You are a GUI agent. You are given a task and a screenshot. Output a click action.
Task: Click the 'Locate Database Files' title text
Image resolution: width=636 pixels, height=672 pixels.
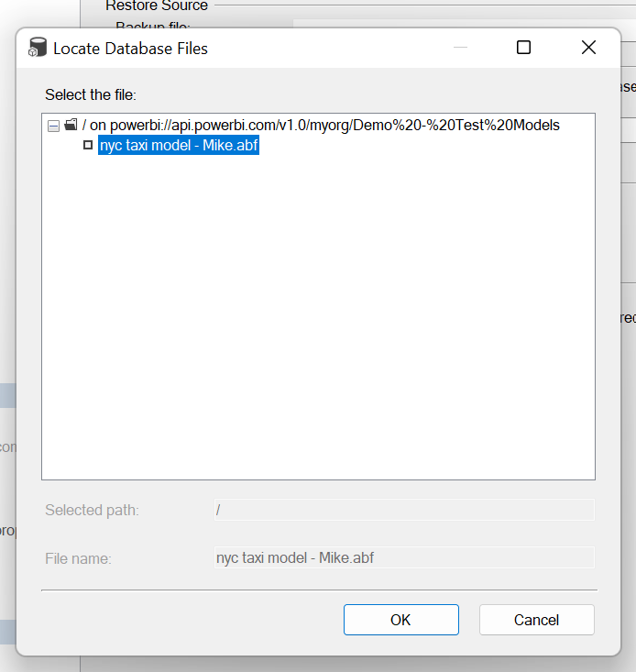131,49
